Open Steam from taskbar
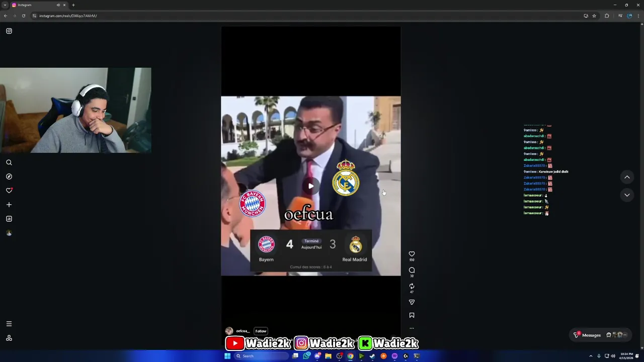644x362 pixels. 372,356
